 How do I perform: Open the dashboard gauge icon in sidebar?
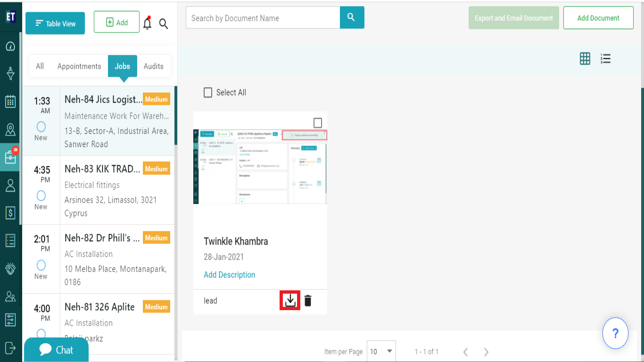[10, 46]
